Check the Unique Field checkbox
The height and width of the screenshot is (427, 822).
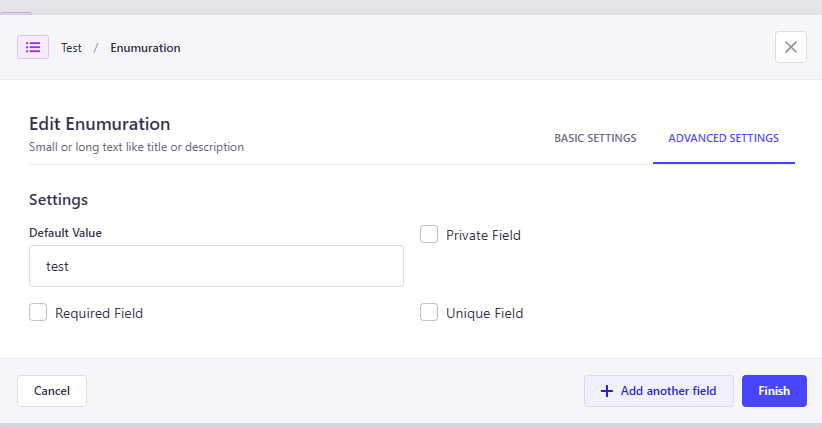[x=429, y=312]
